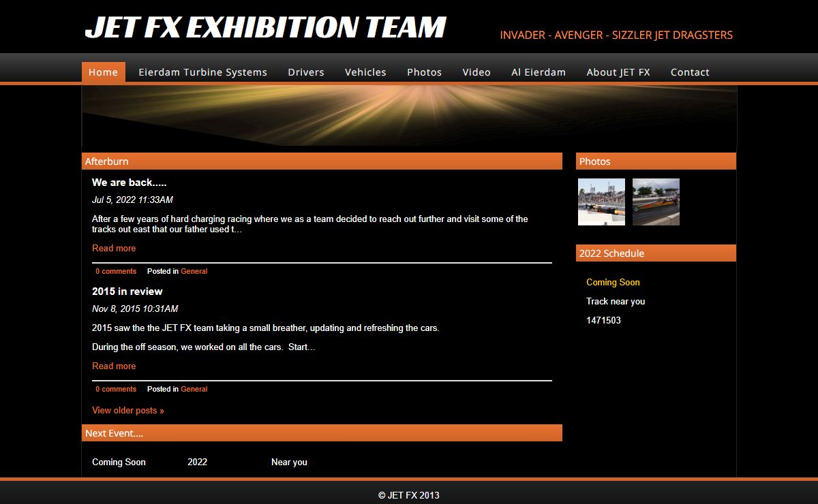The height and width of the screenshot is (504, 818).
Task: Open the Home navigation tab
Action: [x=103, y=72]
